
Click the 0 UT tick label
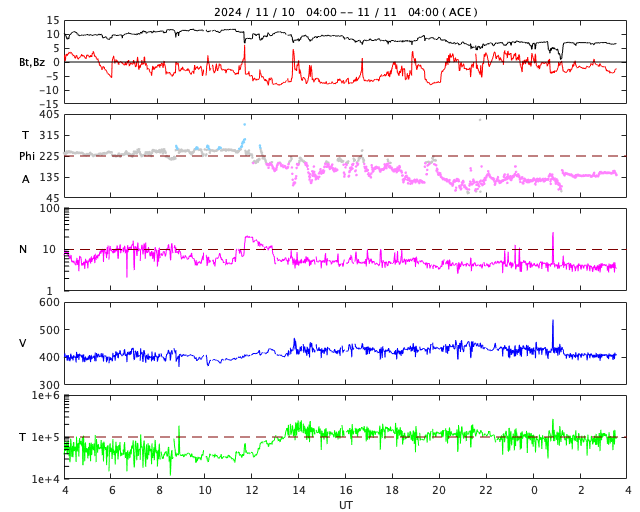(534, 490)
